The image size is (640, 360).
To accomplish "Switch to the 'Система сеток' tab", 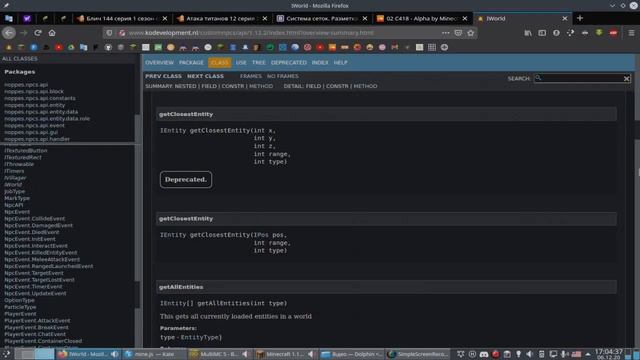I will click(322, 18).
